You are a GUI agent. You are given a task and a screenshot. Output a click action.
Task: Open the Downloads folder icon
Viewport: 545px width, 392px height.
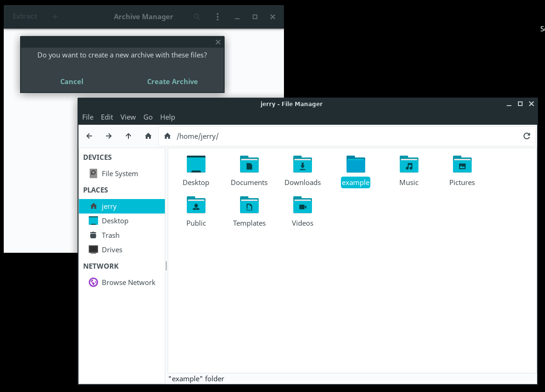[x=303, y=165]
